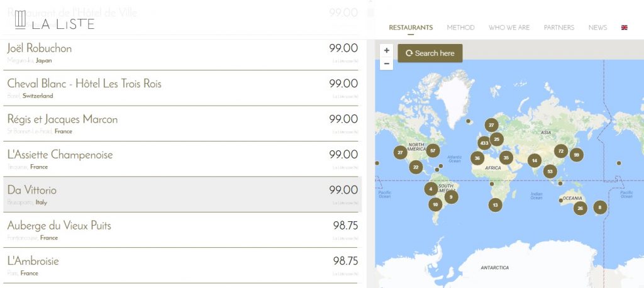The image size is (644, 288).
Task: Select the 72 cluster marker in Asia
Action: (x=560, y=151)
